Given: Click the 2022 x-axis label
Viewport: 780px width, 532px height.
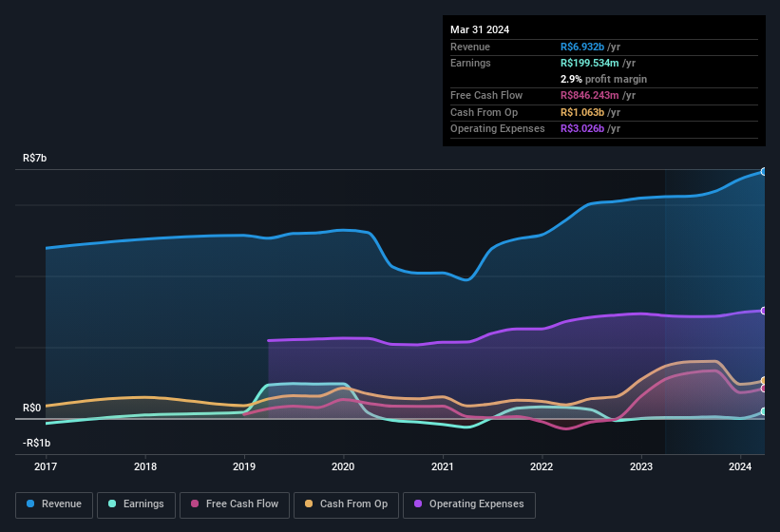Looking at the screenshot, I should pyautogui.click(x=542, y=466).
